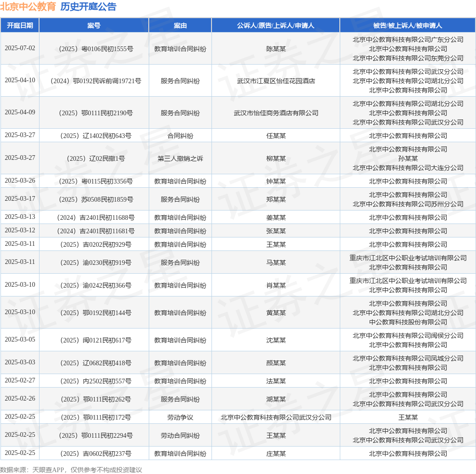This screenshot has width=476, height=474.
Task: Click the 案号 column header
Action: pyautogui.click(x=94, y=26)
